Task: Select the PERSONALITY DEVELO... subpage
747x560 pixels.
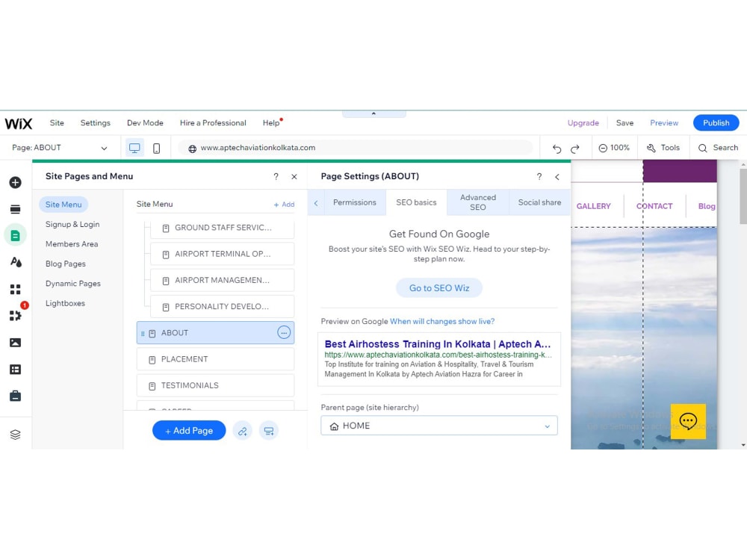Action: (222, 307)
